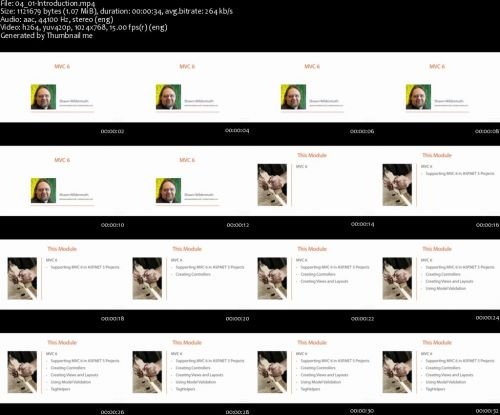Image resolution: width=500 pixels, height=415 pixels.
Task: Click the 00:00:20 timestamp label
Action: (x=237, y=319)
